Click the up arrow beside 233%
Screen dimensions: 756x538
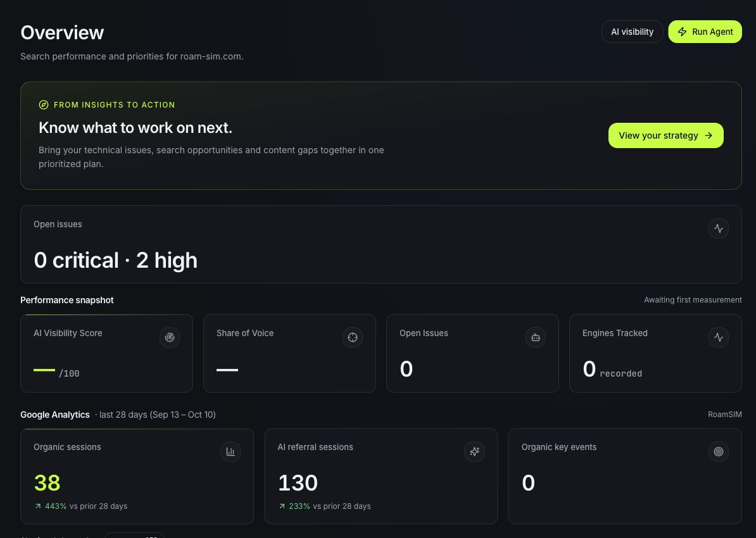click(282, 506)
